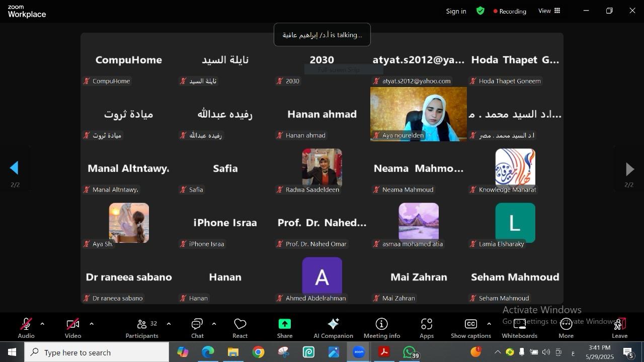Go to previous page of participants
This screenshot has width=644, height=362.
coord(15,168)
